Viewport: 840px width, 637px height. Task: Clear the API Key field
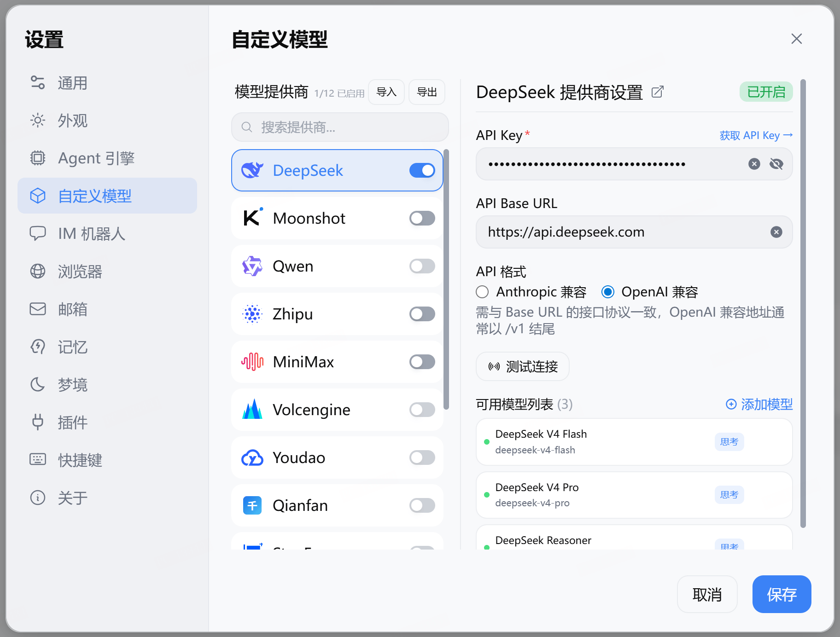tap(754, 164)
